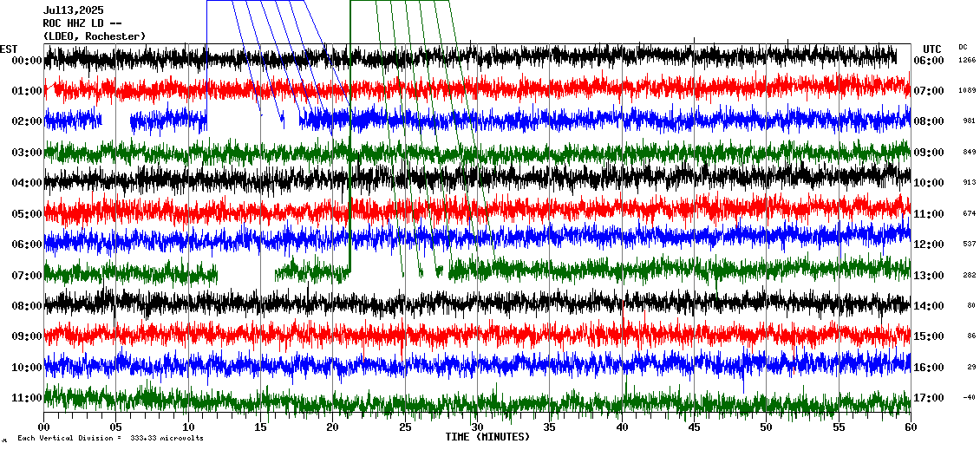The image size is (980, 450).
Task: Click the 60 minute tick label
Action: 910,427
